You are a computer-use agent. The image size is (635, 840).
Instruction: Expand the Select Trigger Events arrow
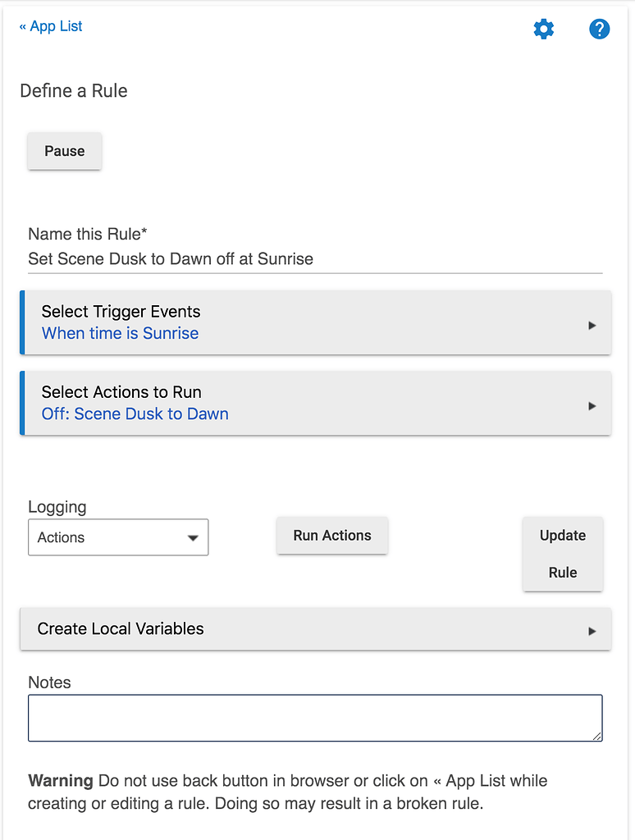coord(592,326)
